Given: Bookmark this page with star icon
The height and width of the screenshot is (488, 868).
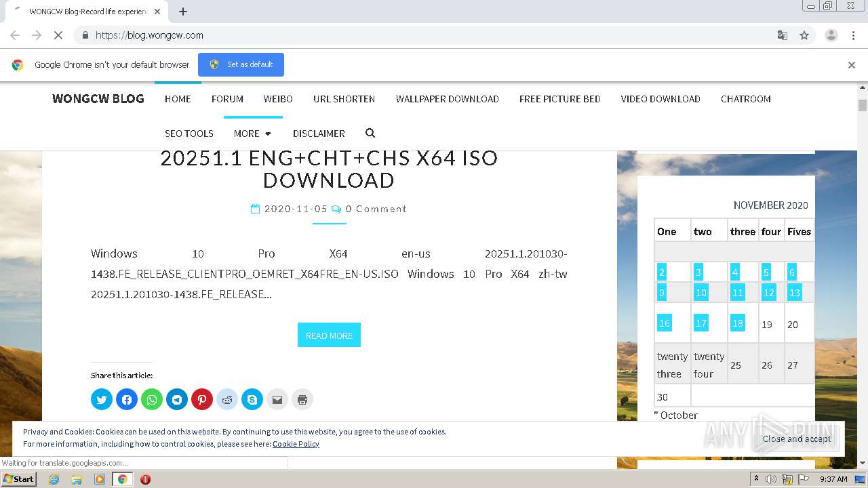Looking at the screenshot, I should tap(804, 35).
